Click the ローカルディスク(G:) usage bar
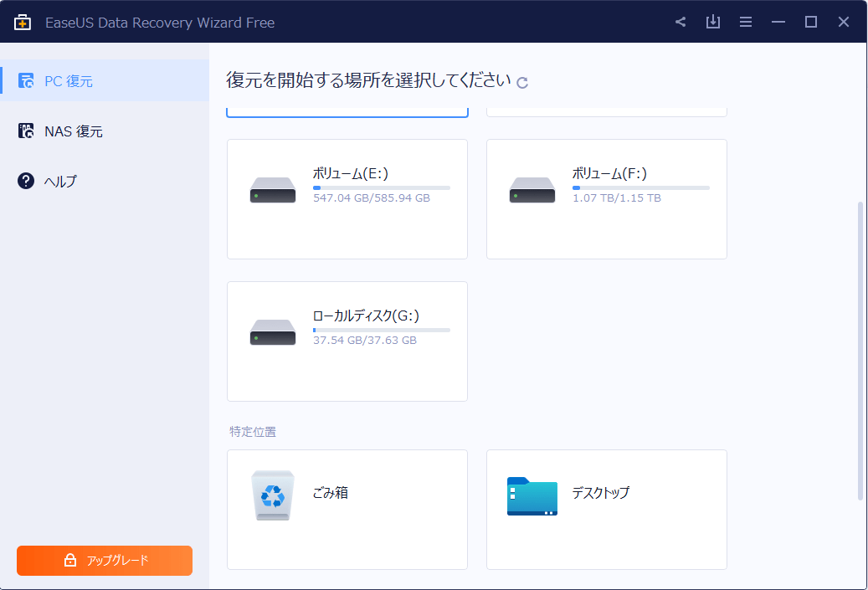Image resolution: width=868 pixels, height=590 pixels. 382,330
